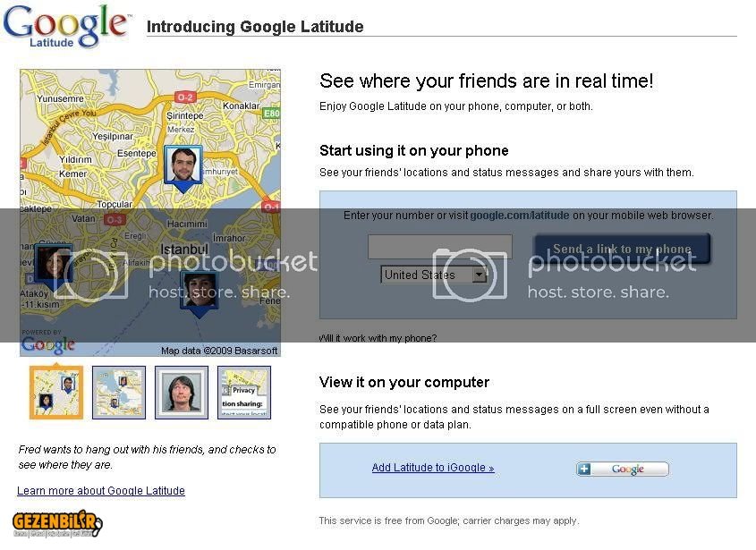Follow the google.com/latitude link

tap(520, 216)
